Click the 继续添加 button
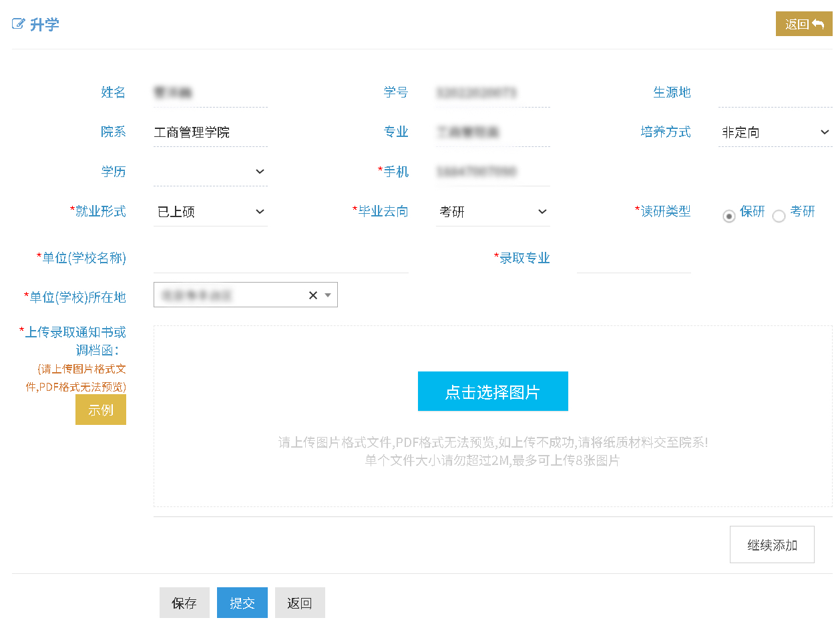Viewport: 840px width, 624px height. [771, 544]
